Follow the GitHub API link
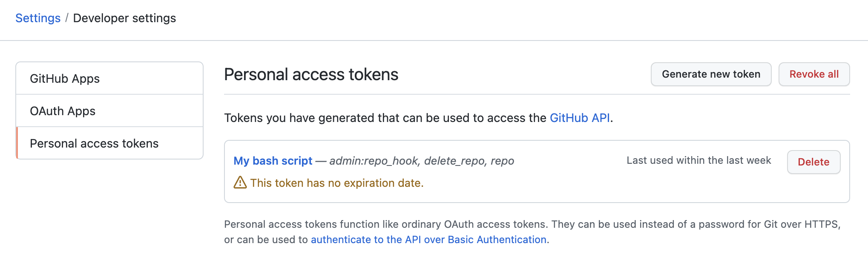This screenshot has width=868, height=267. coord(580,118)
